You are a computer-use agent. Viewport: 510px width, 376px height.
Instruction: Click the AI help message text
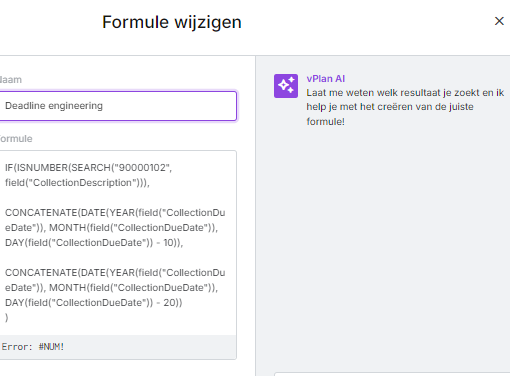click(405, 107)
